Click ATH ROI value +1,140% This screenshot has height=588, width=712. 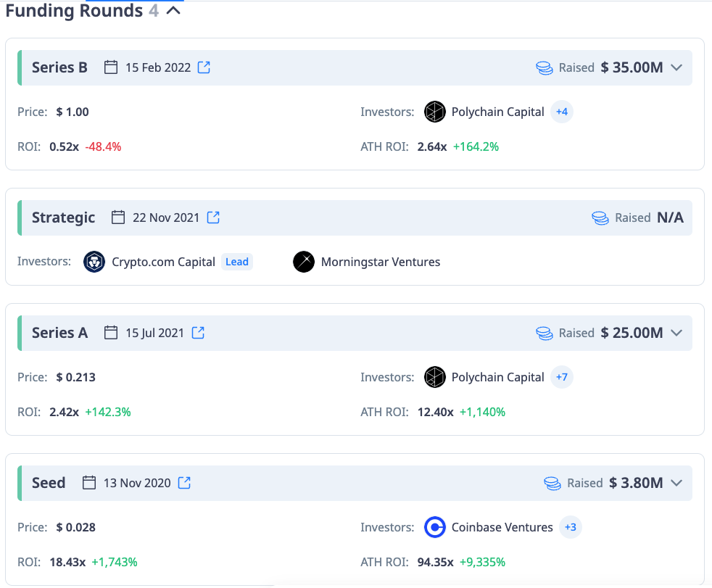[483, 412]
